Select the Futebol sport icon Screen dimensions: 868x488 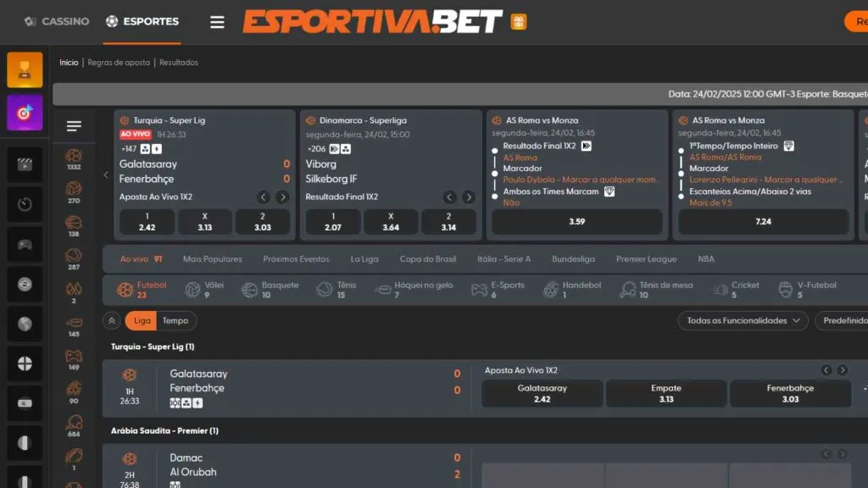[124, 288]
